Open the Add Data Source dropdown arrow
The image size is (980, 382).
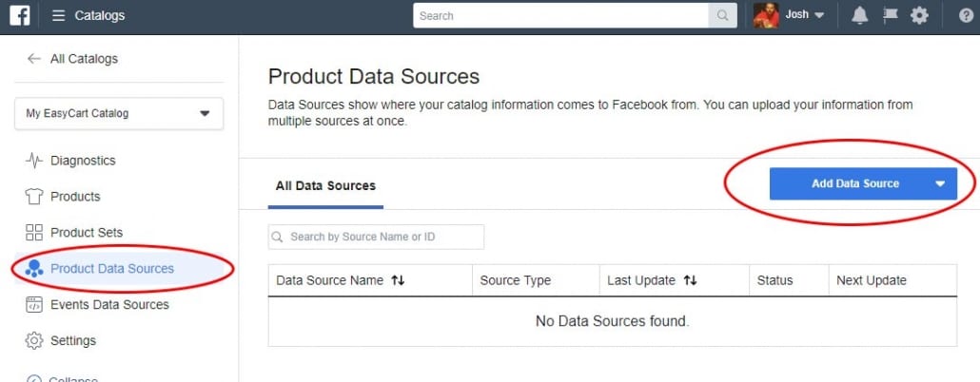coord(940,183)
